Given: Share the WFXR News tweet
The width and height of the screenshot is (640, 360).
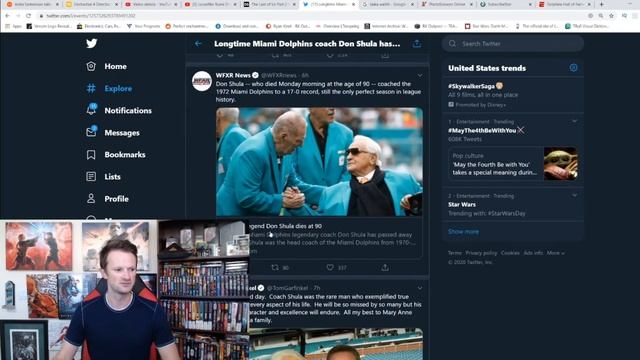Looking at the screenshot, I should tap(385, 267).
